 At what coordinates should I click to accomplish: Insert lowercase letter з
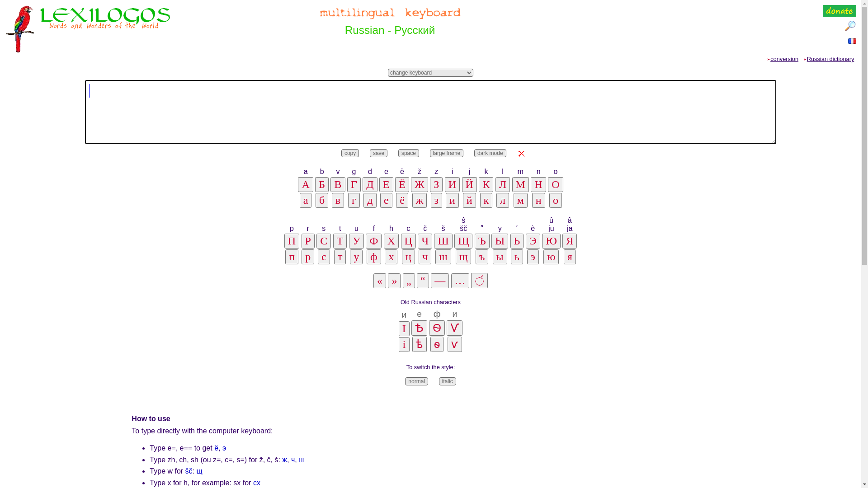[x=436, y=200]
